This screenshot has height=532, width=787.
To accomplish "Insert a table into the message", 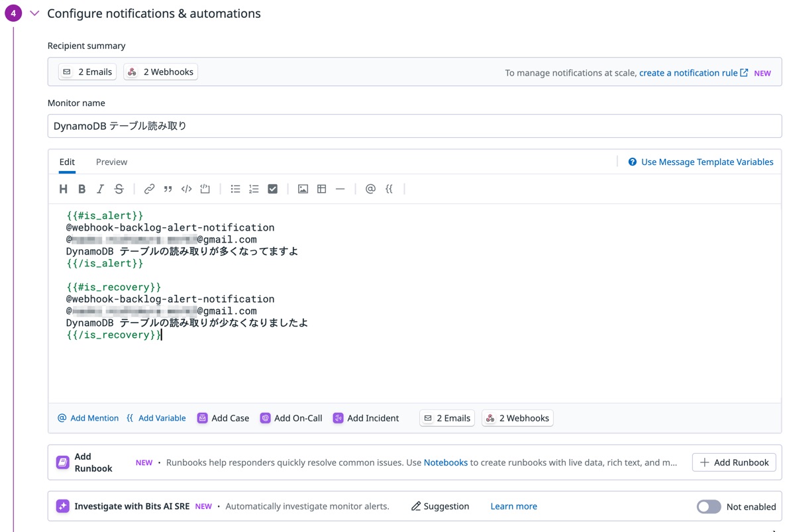I will [321, 189].
